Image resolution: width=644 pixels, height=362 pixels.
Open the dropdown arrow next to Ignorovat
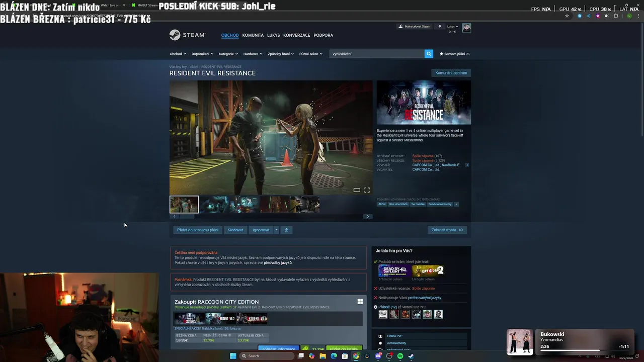pyautogui.click(x=276, y=230)
